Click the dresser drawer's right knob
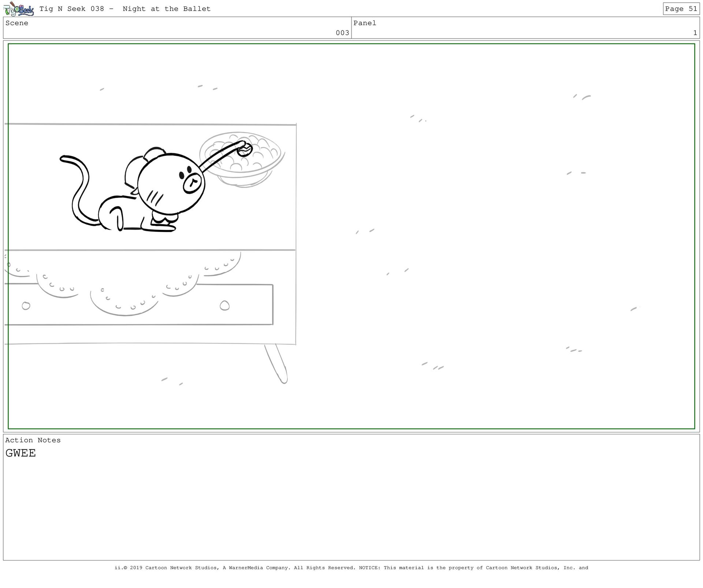Image resolution: width=703 pixels, height=588 pixels. pos(224,305)
